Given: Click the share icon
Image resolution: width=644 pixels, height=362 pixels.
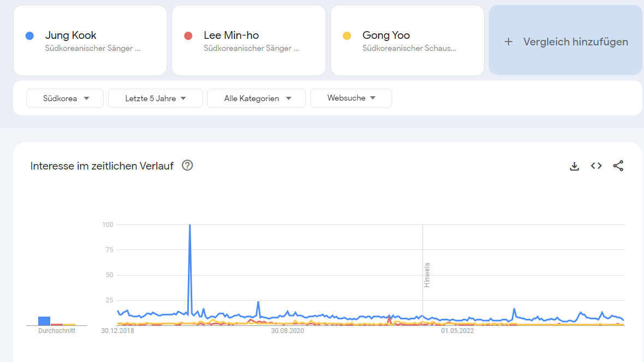Looking at the screenshot, I should [x=618, y=166].
